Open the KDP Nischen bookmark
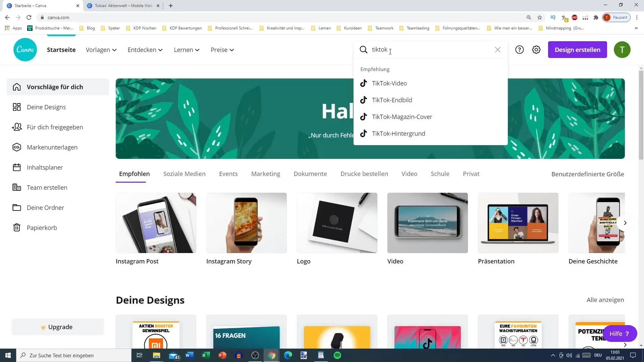 (141, 28)
